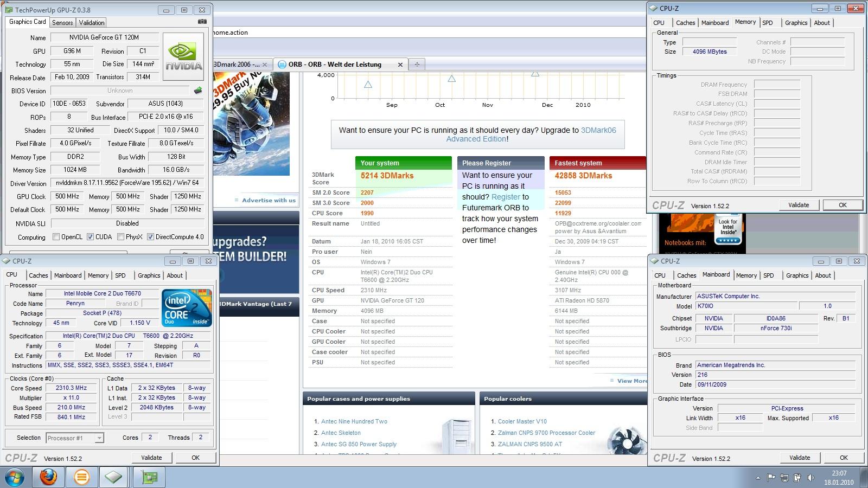This screenshot has width=868, height=488.
Task: Click the View More link
Action: (632, 381)
